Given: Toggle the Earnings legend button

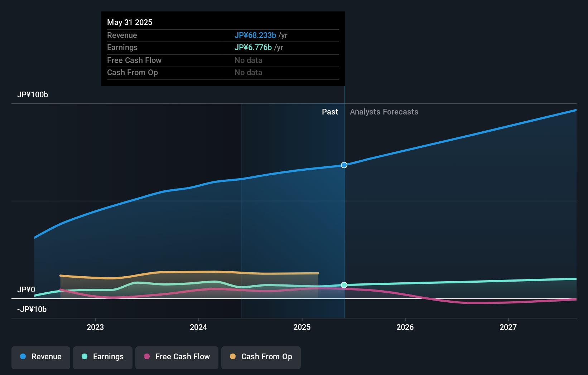Looking at the screenshot, I should pyautogui.click(x=103, y=357).
